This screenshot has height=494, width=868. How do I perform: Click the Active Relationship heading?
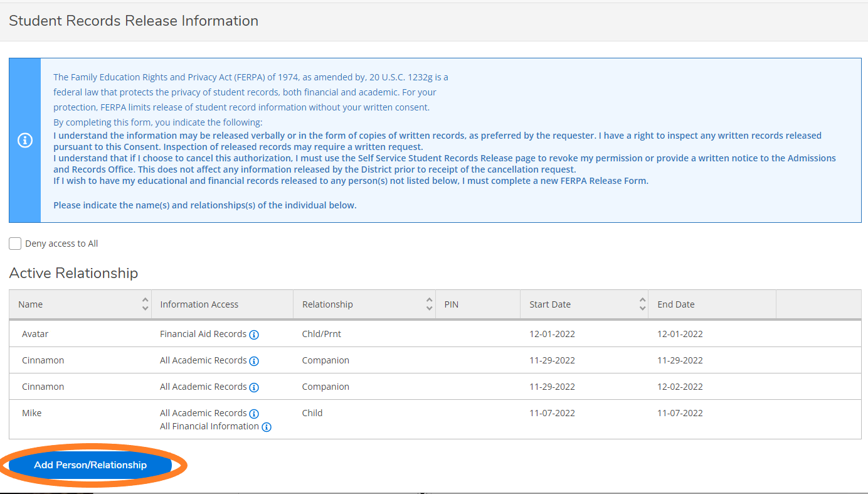pyautogui.click(x=73, y=273)
